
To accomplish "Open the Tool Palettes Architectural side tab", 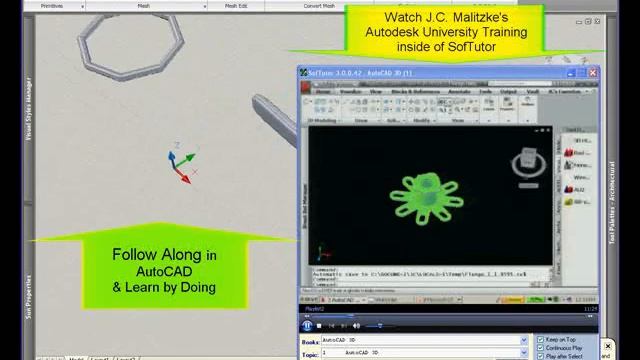I will (612, 203).
